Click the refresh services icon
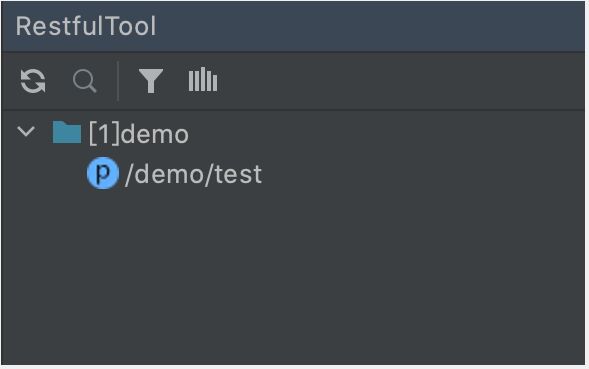Image resolution: width=589 pixels, height=369 pixels. tap(33, 81)
